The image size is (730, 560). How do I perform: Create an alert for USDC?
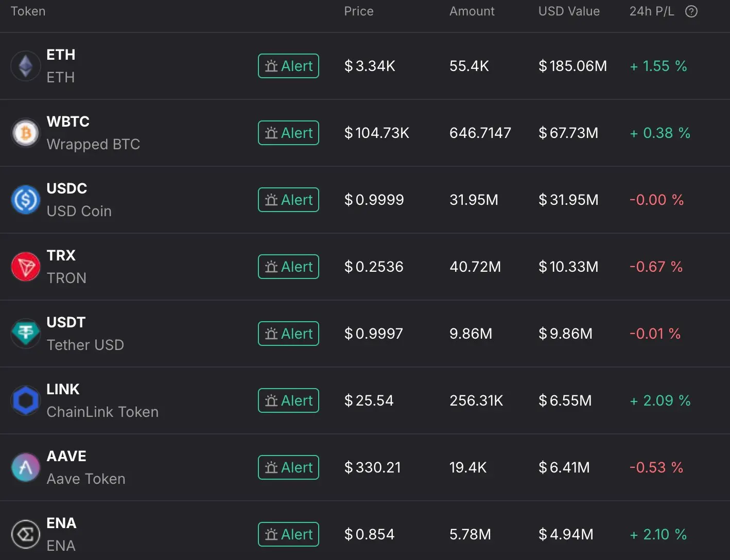coord(288,200)
